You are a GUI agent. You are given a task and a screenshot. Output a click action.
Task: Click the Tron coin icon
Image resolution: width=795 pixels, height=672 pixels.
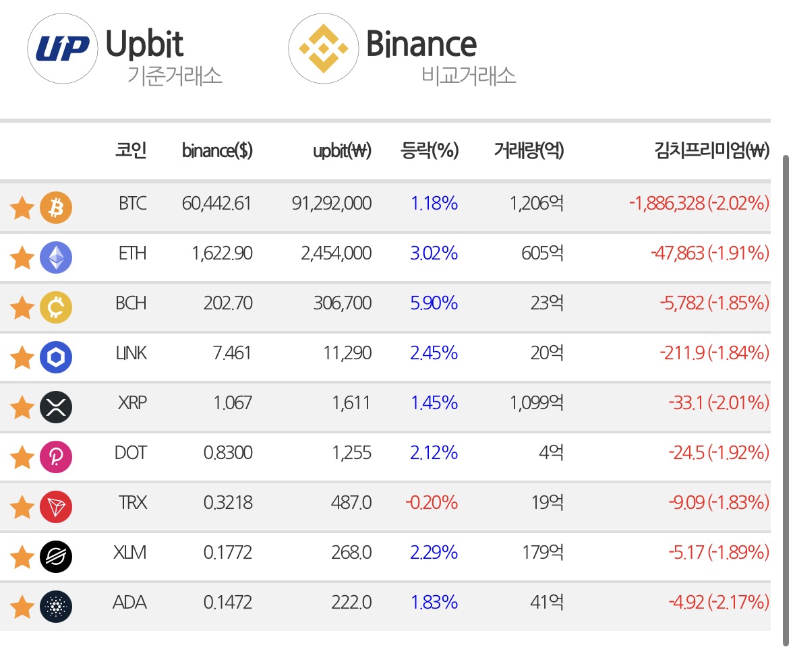click(x=56, y=507)
